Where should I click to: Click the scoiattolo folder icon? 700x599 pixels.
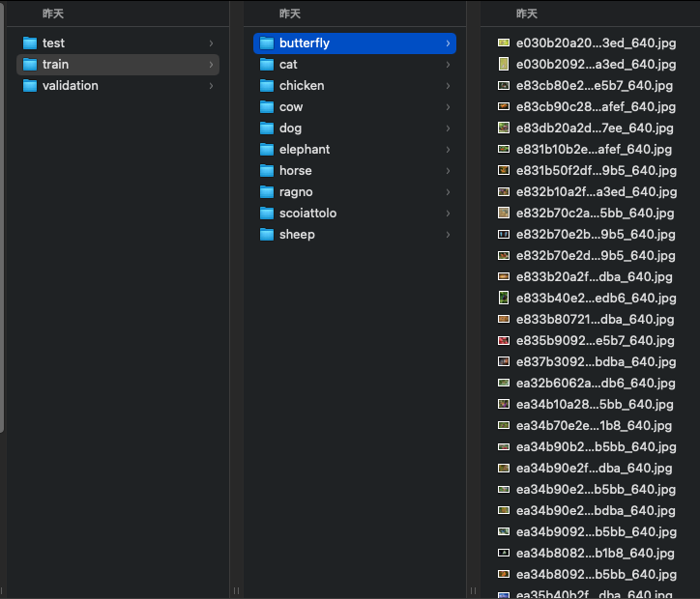pyautogui.click(x=267, y=214)
